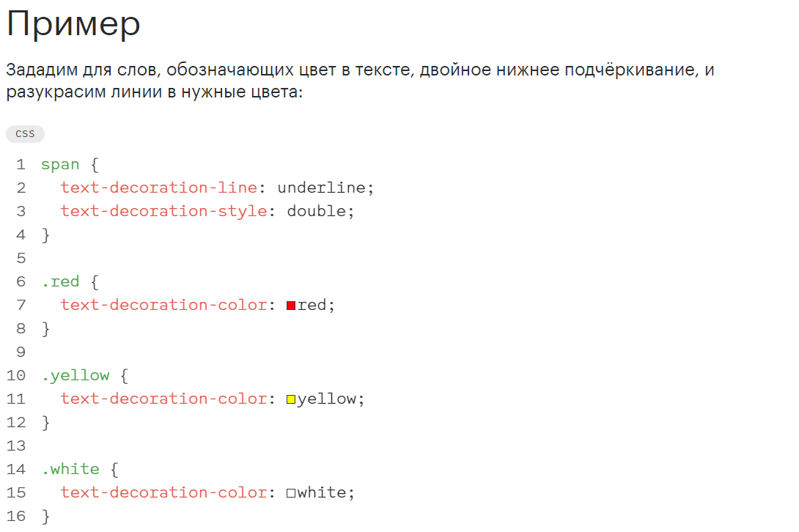Click the yellow value text on line 11
This screenshot has height=532, width=799.
pyautogui.click(x=327, y=399)
